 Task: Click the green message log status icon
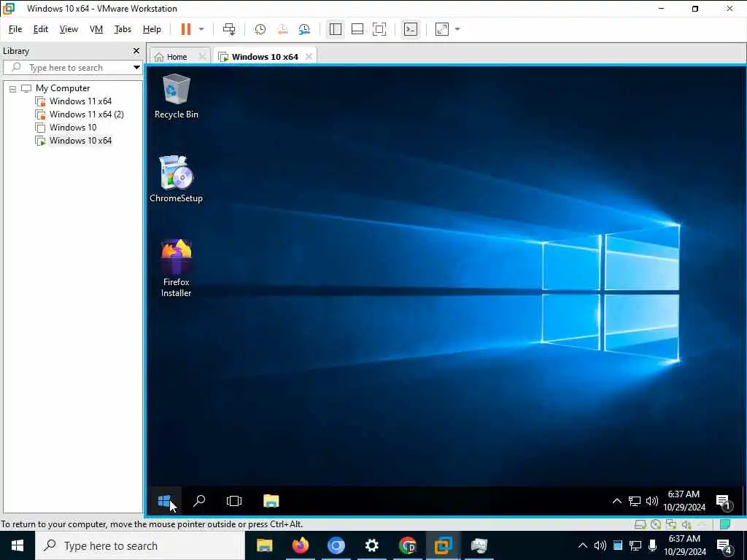[725, 525]
